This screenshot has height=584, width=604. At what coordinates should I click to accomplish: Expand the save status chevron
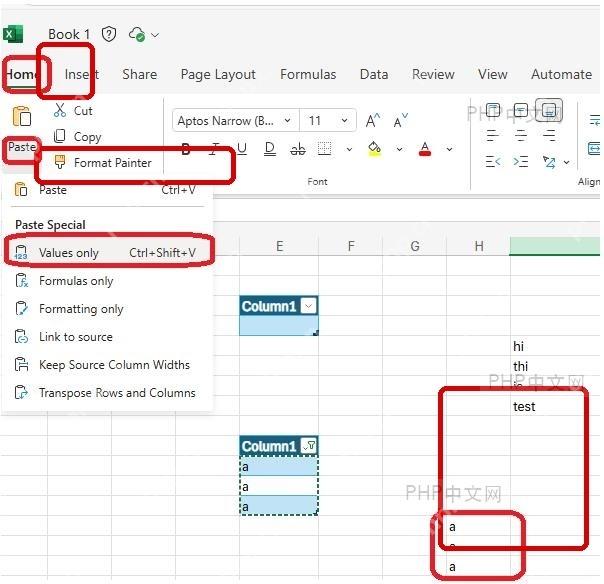[x=155, y=35]
